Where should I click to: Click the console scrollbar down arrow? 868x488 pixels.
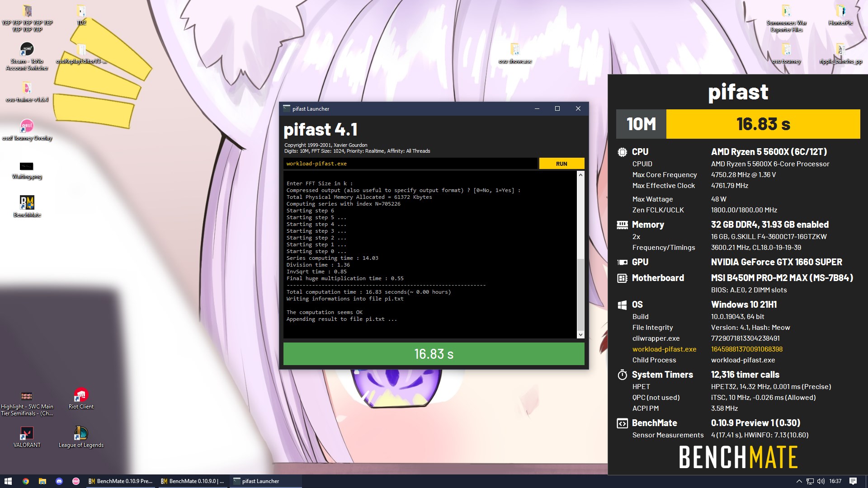pyautogui.click(x=580, y=335)
